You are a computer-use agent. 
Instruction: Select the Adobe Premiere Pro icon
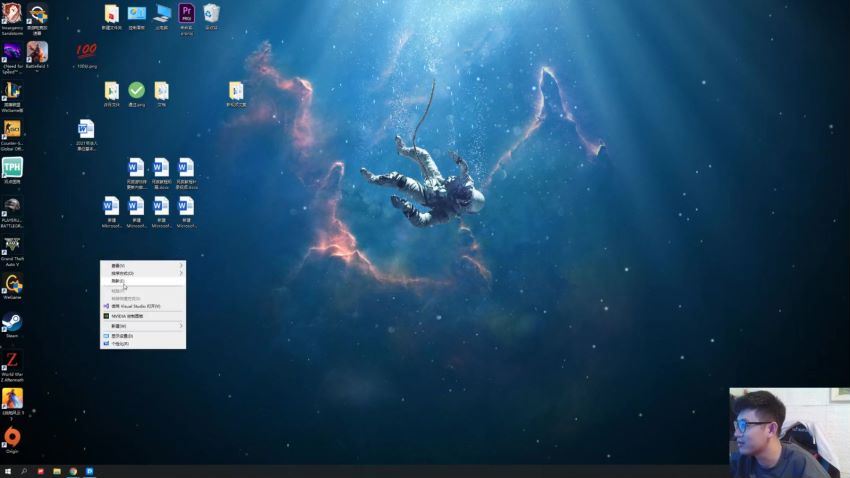point(186,18)
